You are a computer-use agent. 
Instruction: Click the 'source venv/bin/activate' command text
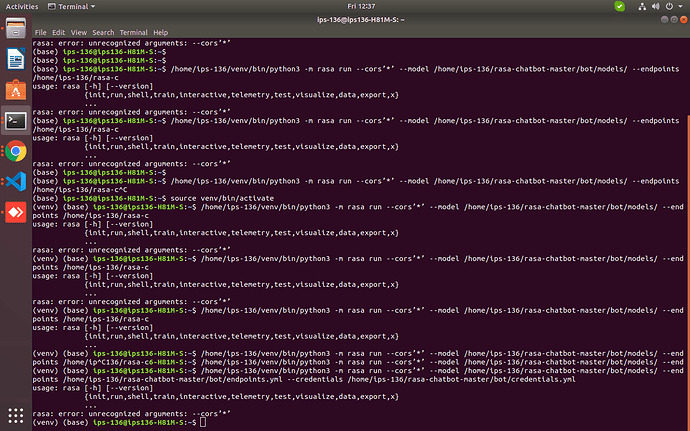coord(222,198)
